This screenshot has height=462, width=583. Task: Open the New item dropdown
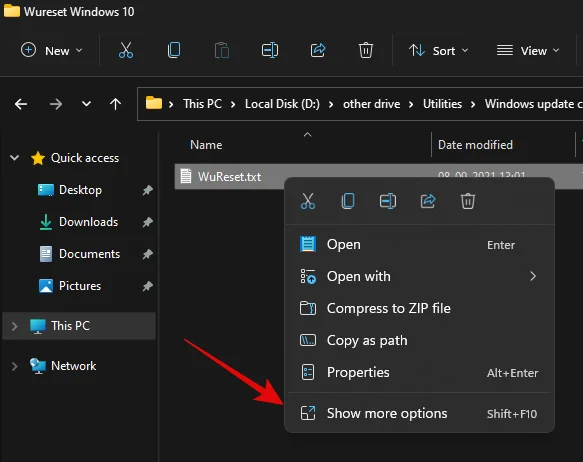52,50
